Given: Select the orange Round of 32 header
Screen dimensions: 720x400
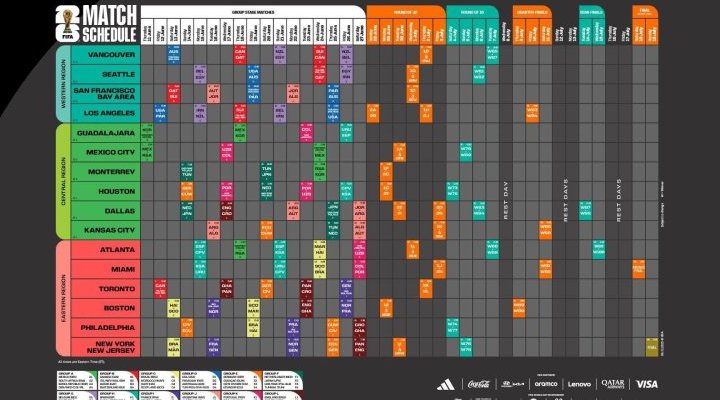Looking at the screenshot, I should click(405, 12).
